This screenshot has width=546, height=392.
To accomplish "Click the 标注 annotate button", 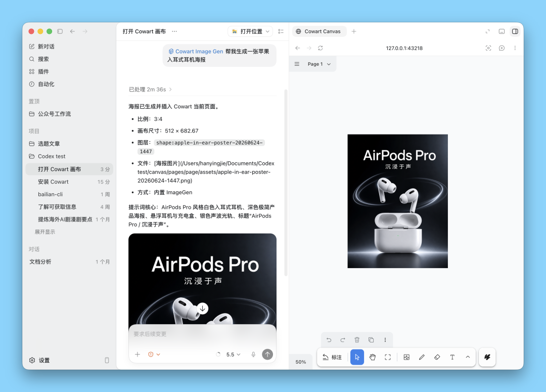I will pos(332,357).
